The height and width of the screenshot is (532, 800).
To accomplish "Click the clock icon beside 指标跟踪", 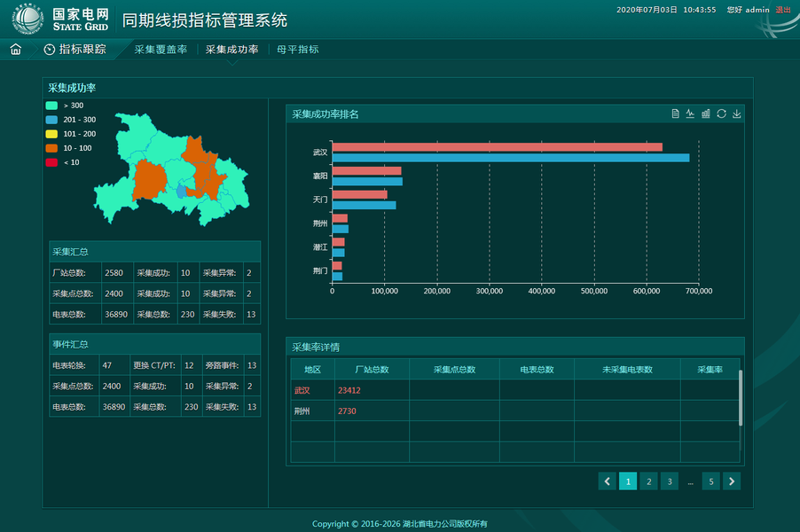I will coord(50,50).
